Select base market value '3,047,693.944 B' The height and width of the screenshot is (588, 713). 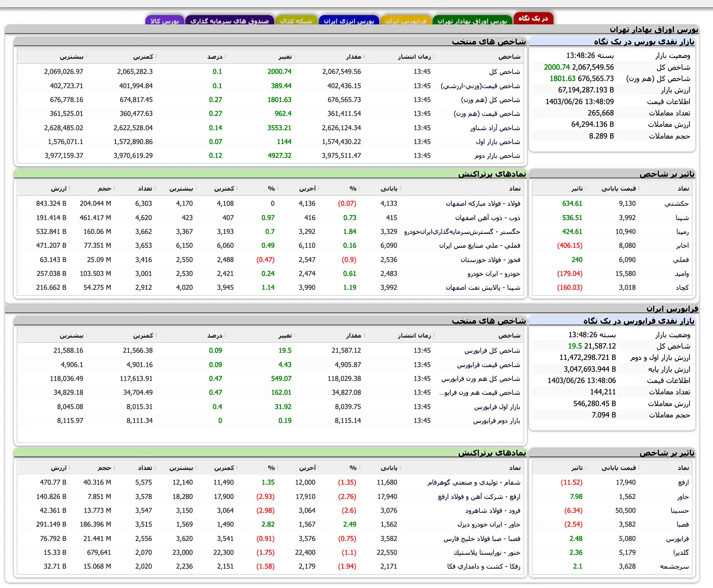tap(590, 370)
